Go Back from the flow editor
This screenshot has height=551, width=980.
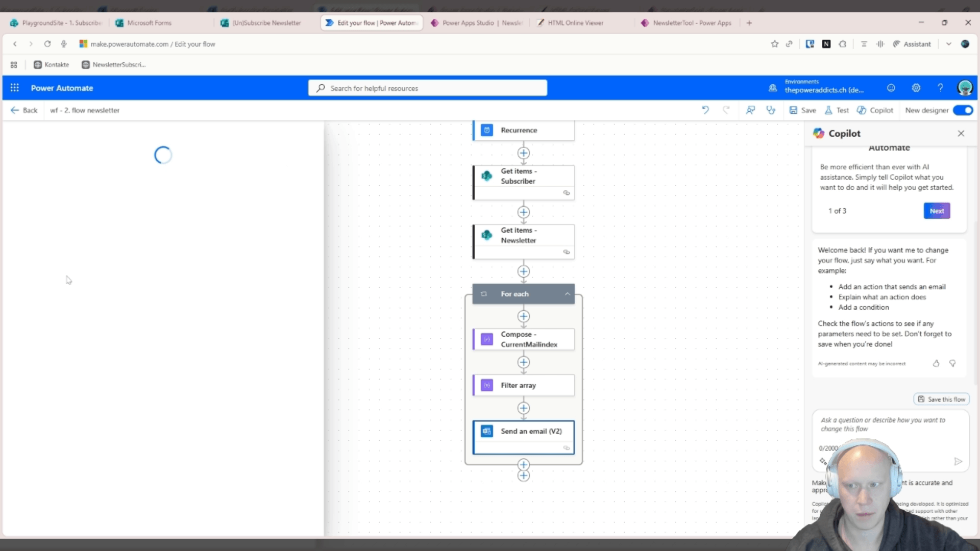[x=24, y=110]
